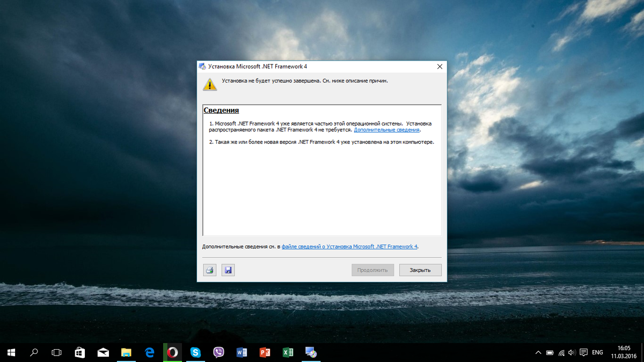Select the .NET installer taskbar icon
Viewport: 644px width, 362px height.
(311, 352)
